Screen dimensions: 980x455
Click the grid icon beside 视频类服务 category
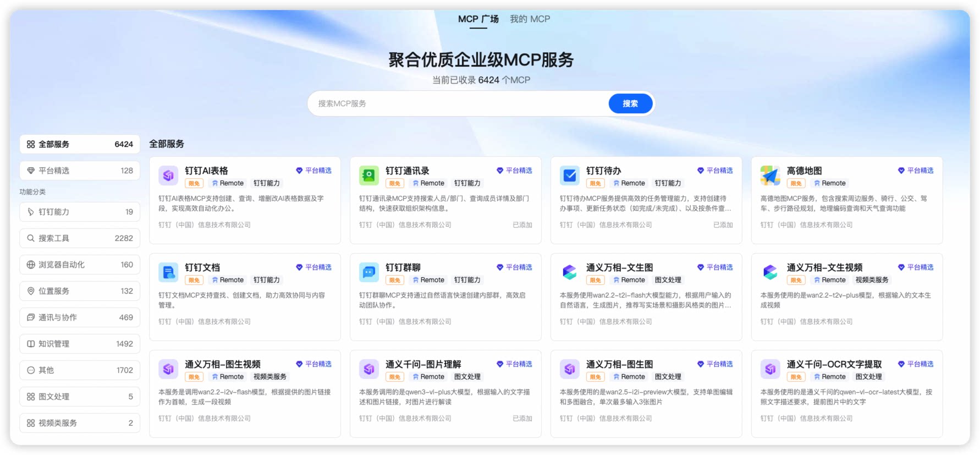pyautogui.click(x=31, y=423)
